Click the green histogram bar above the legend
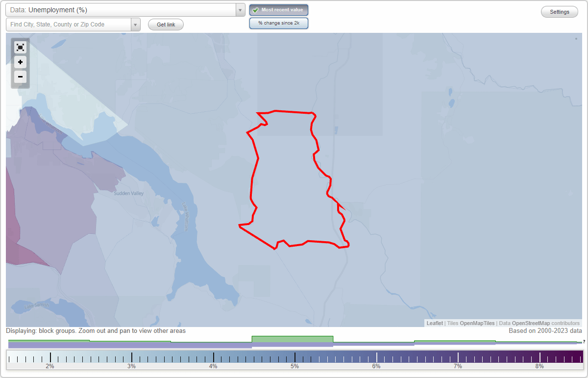Image resolution: width=588 pixels, height=378 pixels. 292,339
